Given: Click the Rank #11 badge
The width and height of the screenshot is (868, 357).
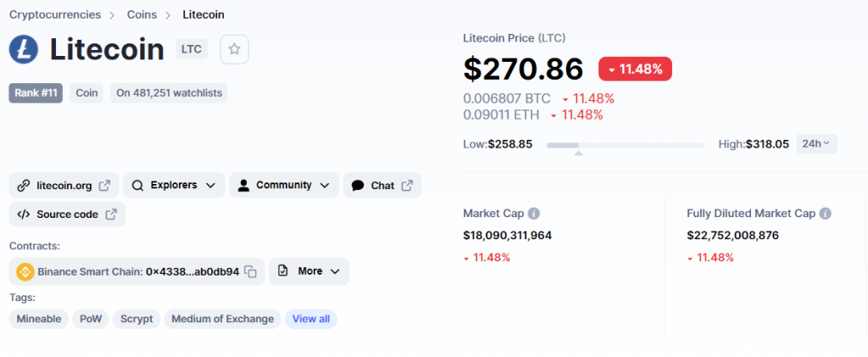Looking at the screenshot, I should 36,93.
